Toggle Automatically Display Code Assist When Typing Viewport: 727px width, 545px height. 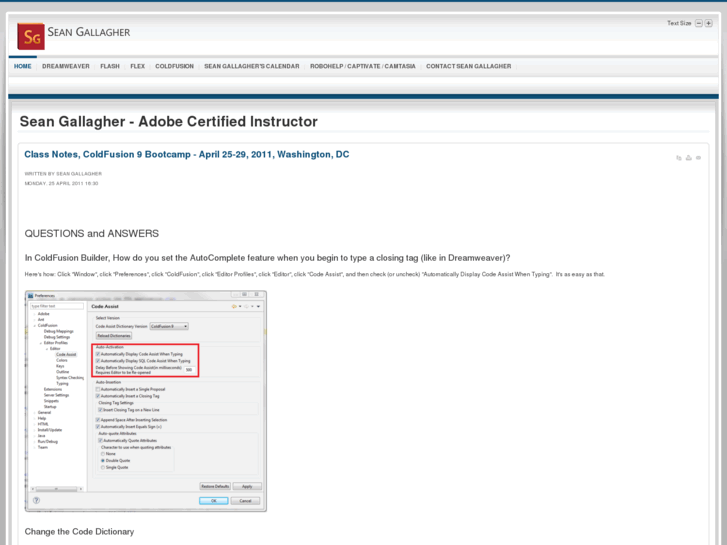click(x=98, y=354)
